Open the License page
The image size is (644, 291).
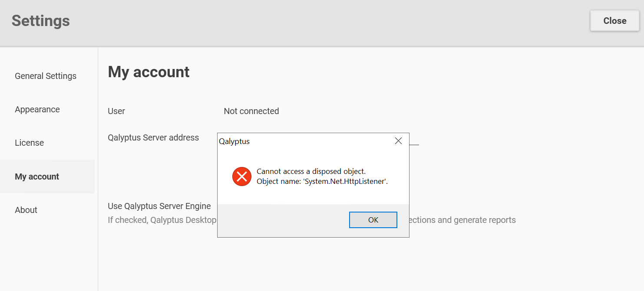tap(29, 142)
